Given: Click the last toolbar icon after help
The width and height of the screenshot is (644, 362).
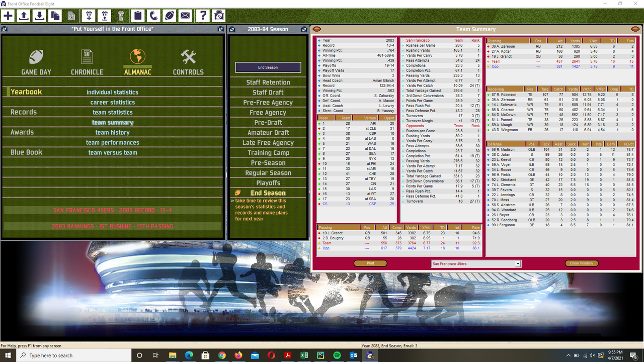Looking at the screenshot, I should tap(218, 16).
